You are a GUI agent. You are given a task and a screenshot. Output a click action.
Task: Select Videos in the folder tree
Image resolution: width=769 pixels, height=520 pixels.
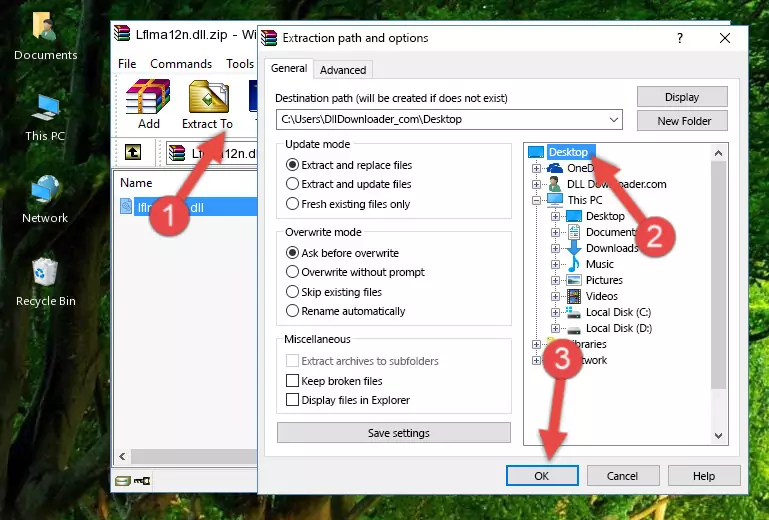[x=601, y=296]
